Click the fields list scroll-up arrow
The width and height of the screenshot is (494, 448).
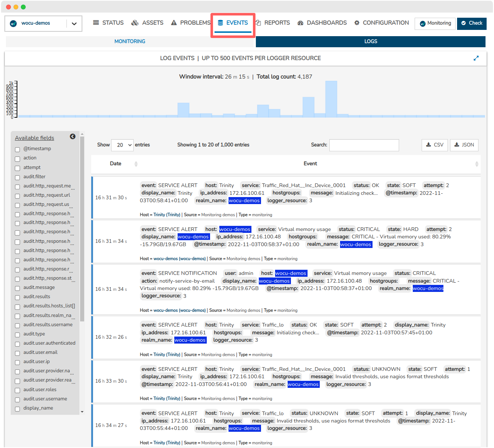tap(82, 134)
